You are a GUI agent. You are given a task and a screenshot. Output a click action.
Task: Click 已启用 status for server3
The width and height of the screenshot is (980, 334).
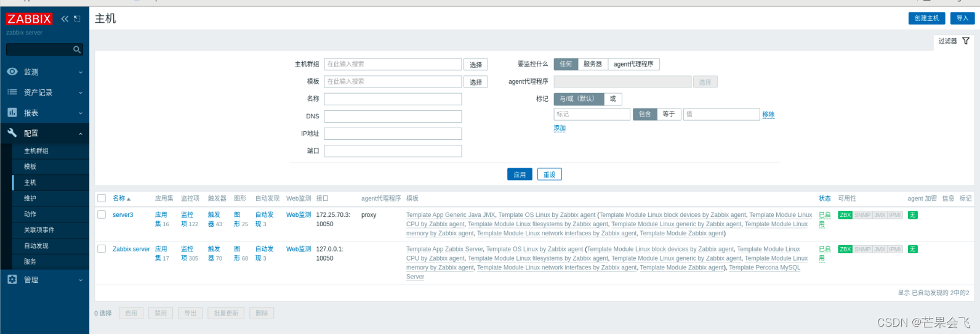click(825, 219)
